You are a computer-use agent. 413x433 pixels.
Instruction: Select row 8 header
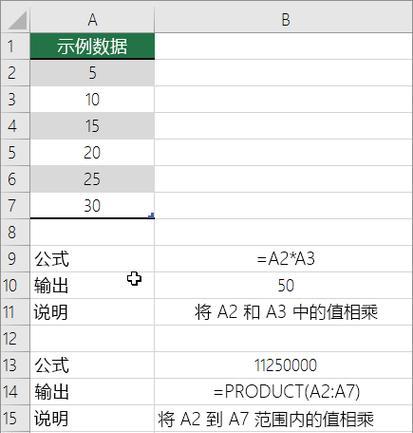[x=15, y=232]
